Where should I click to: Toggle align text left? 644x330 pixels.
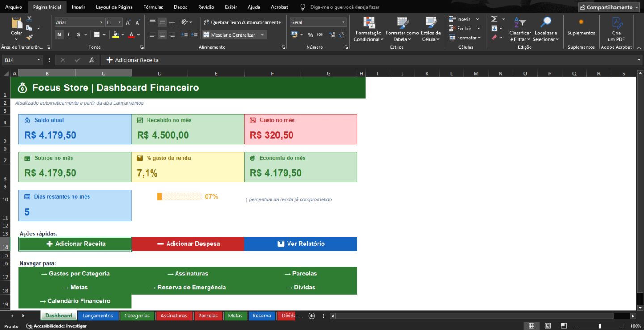153,34
